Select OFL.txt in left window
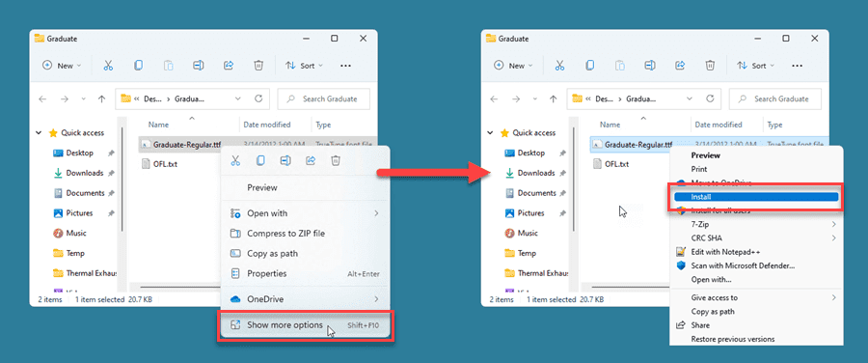This screenshot has height=363, width=868. pos(159,163)
